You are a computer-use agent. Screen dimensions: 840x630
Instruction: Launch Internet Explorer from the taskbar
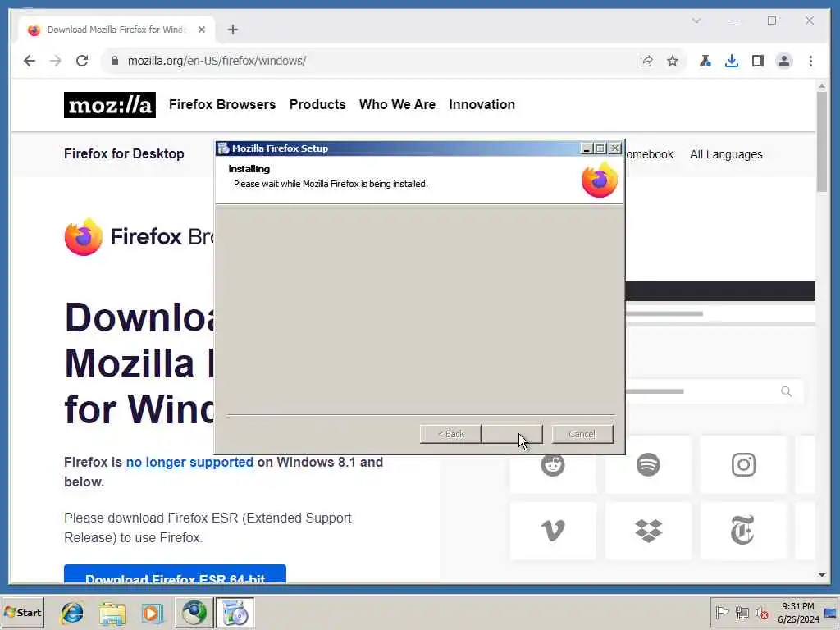[x=72, y=613]
